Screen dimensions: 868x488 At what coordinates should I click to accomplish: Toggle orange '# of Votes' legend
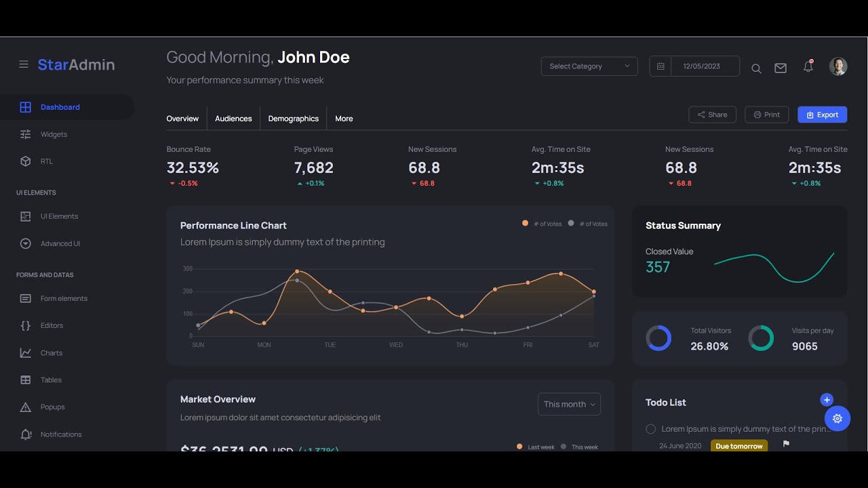click(541, 224)
